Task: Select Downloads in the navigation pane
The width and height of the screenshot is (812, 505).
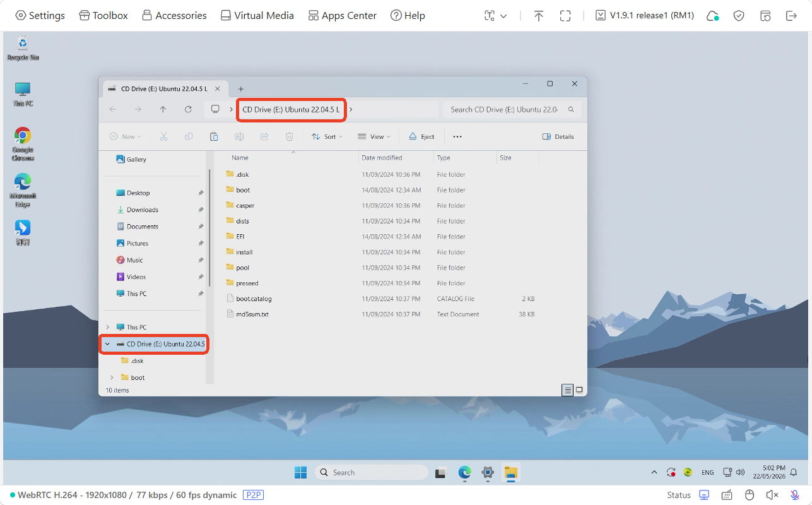Action: (x=143, y=210)
